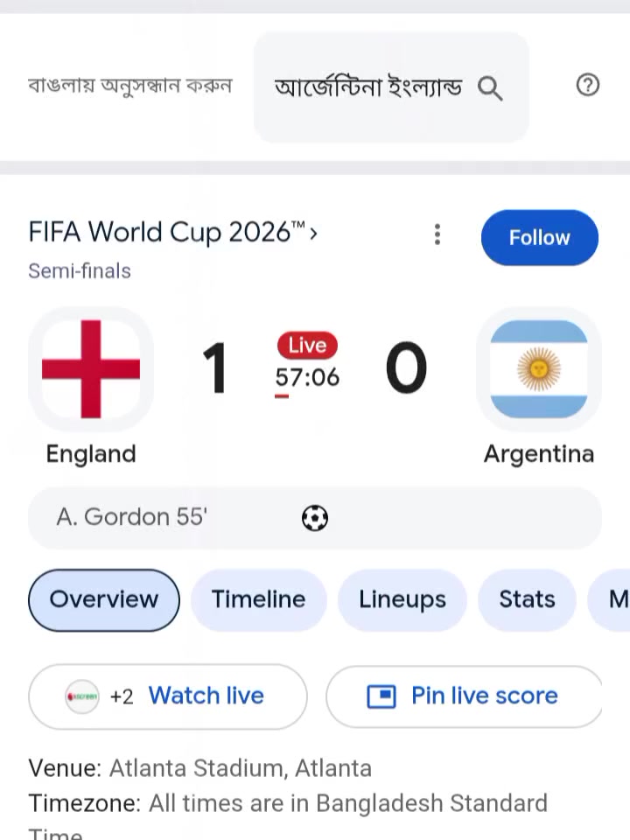Open the Lineups tab
Screen dimensions: 630x840
(x=402, y=599)
